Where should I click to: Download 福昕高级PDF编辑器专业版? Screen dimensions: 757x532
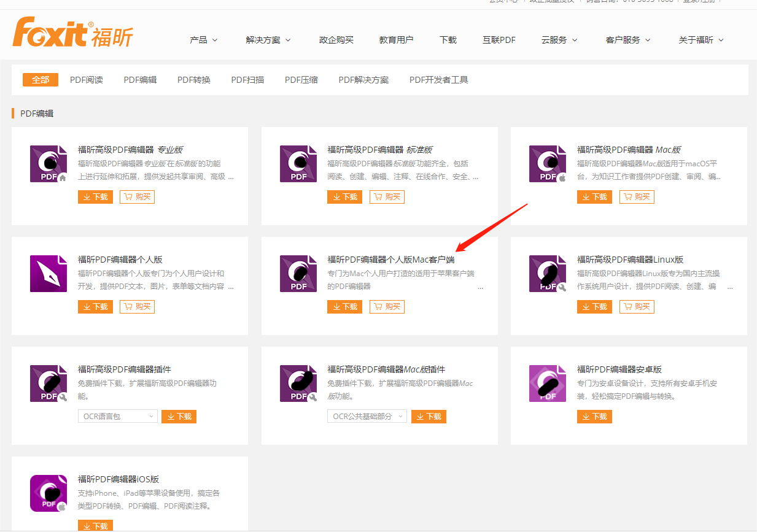95,197
